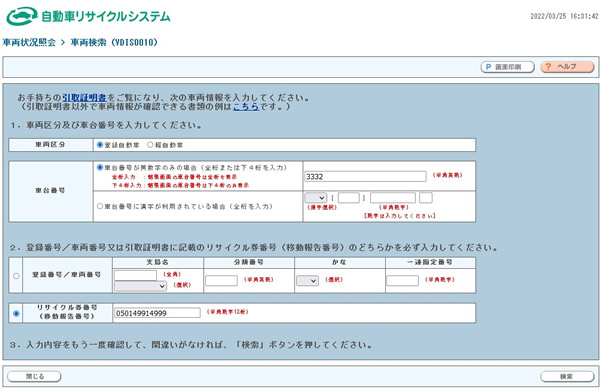Viewport: 600px width, 392px height.
Task: Open the 漢字選択 dropdown
Action: pyautogui.click(x=316, y=198)
